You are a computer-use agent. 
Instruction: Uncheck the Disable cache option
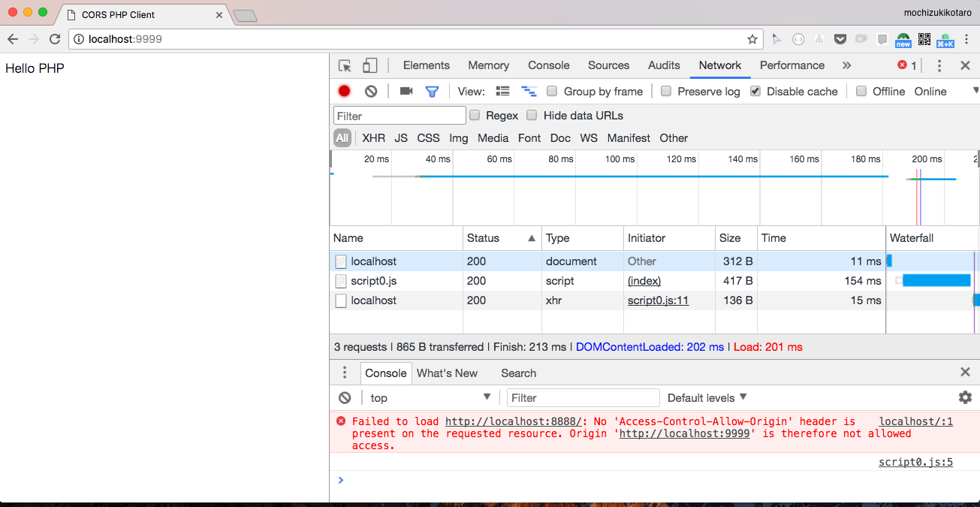coord(755,91)
